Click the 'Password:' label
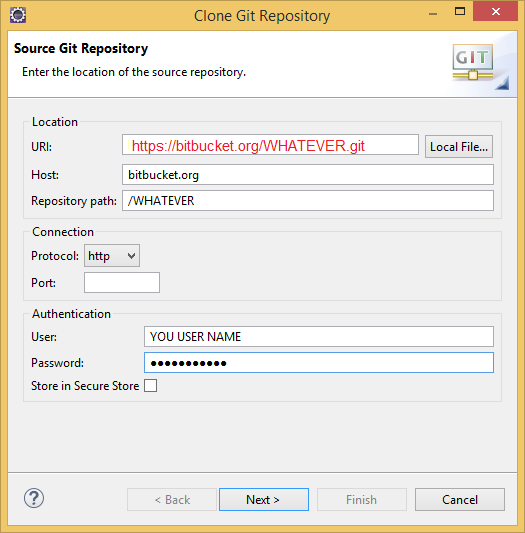Viewport: 525px width, 533px height. click(x=57, y=363)
